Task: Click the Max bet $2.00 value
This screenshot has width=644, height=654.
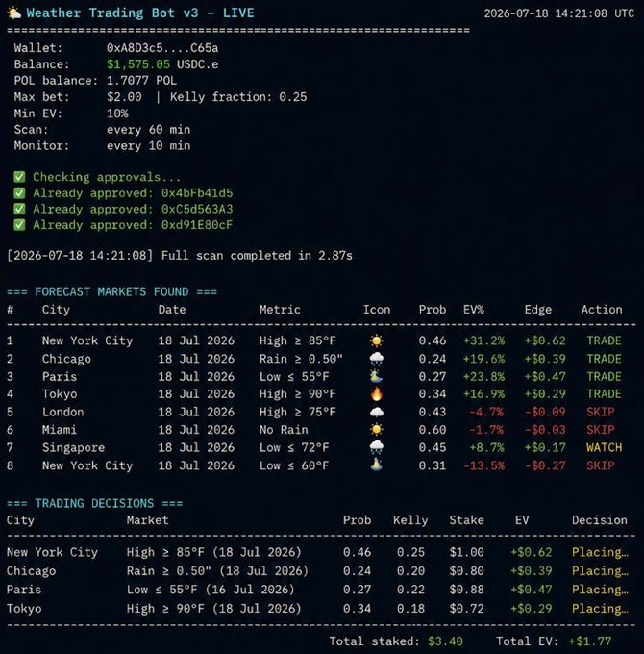Action: tap(124, 97)
